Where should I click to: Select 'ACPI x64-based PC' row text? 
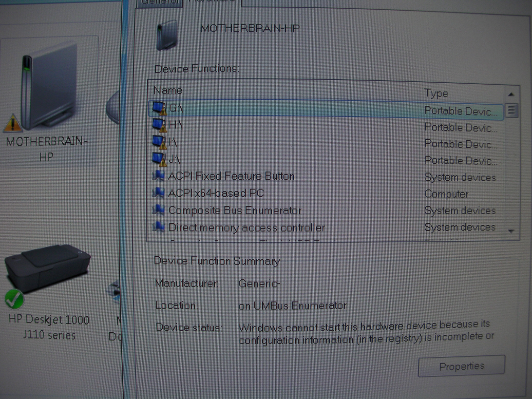tap(216, 193)
